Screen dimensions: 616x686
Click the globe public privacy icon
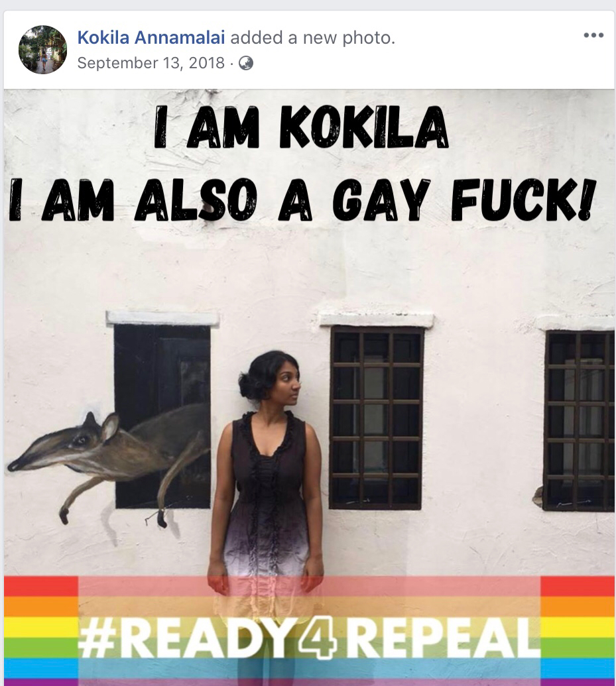pyautogui.click(x=245, y=64)
